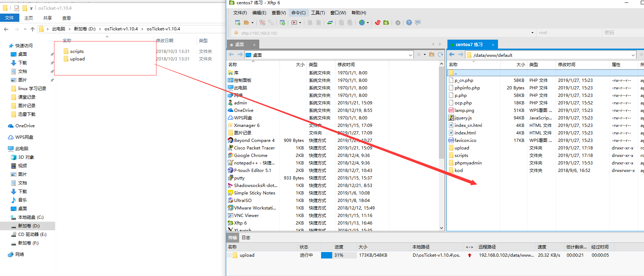Click Explorer's up-one-level arrow
The image size is (644, 276).
pos(33,29)
